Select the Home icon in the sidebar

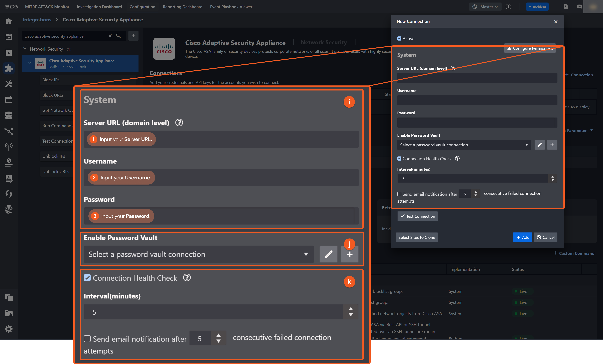[x=9, y=21]
